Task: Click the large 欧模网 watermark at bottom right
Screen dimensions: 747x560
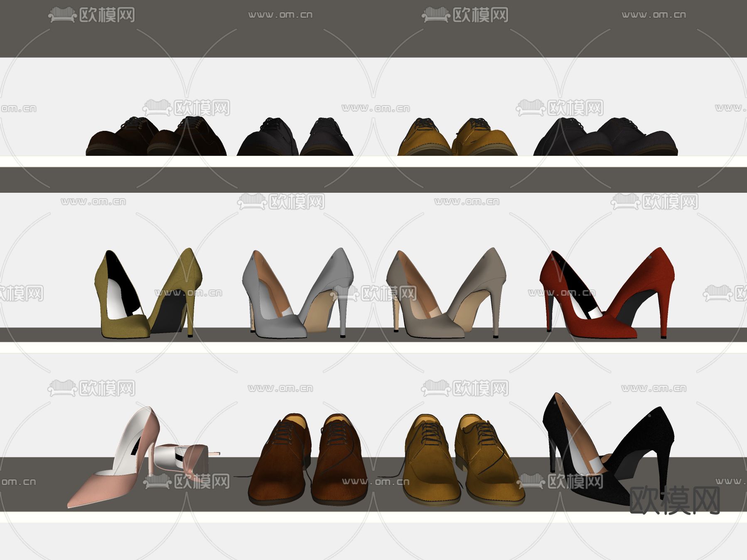Action: pos(675,501)
